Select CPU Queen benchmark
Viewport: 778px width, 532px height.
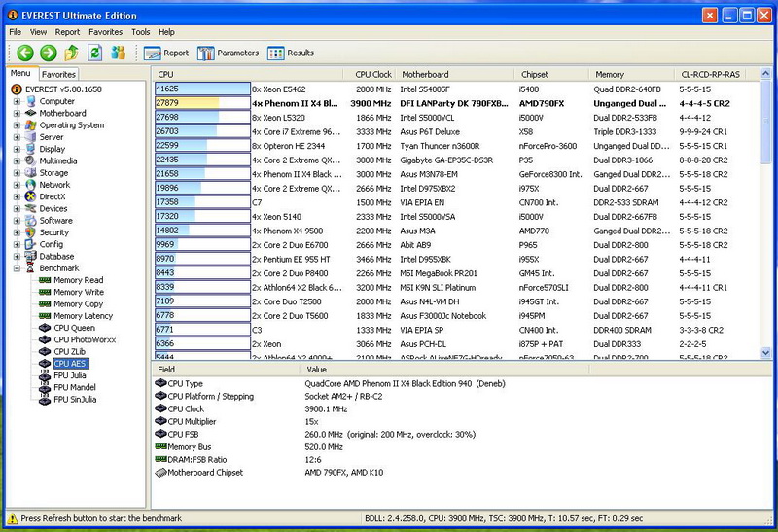[x=75, y=328]
